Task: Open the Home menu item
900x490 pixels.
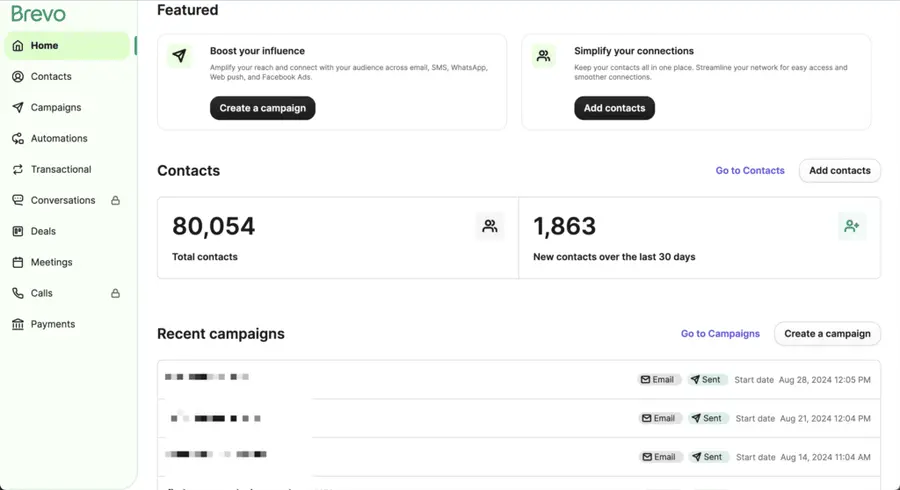Action: (x=67, y=45)
